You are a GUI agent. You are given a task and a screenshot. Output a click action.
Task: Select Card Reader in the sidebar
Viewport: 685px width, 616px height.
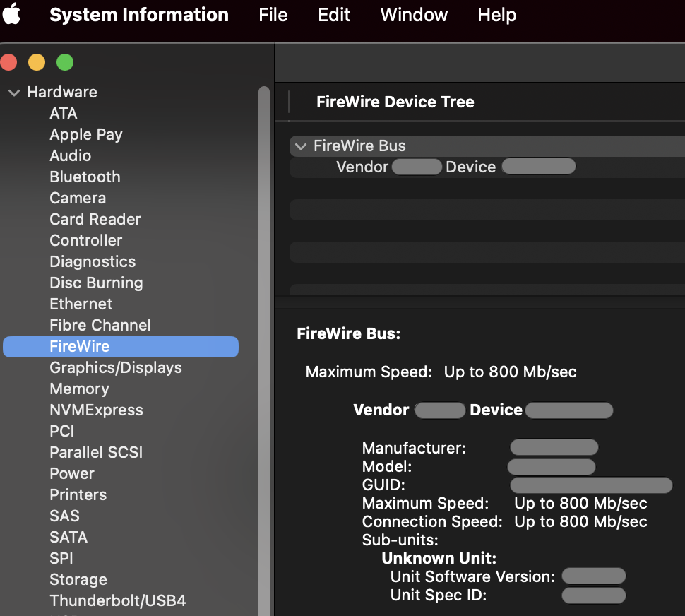click(95, 219)
